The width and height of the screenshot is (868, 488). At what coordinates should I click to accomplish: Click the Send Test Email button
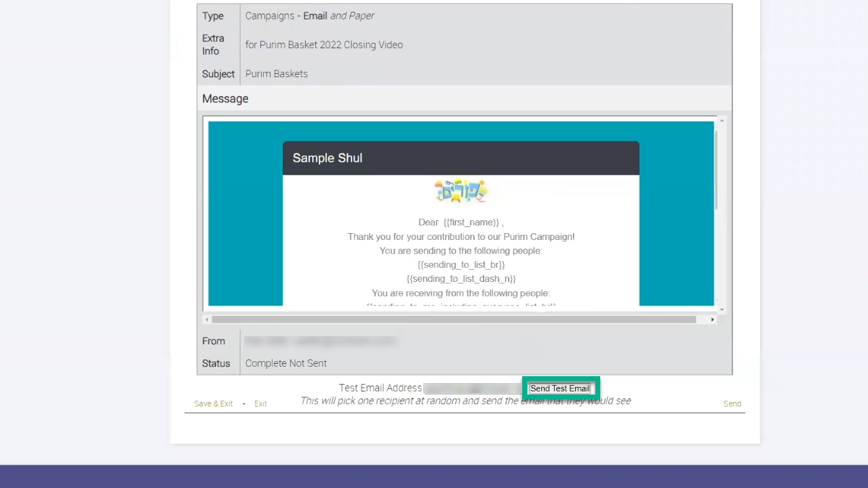[560, 388]
